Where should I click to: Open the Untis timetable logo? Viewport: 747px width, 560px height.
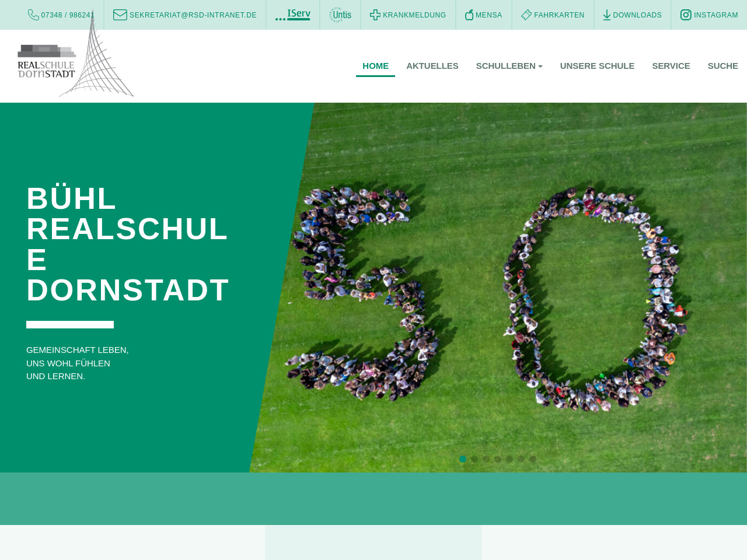(340, 15)
